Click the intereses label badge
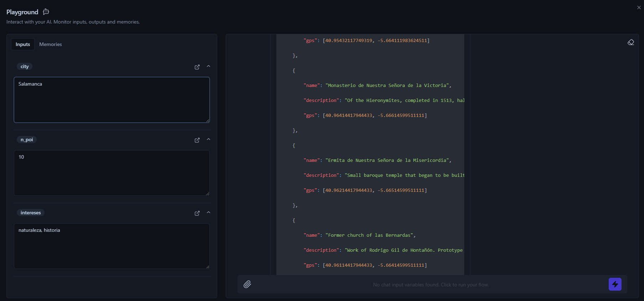The height and width of the screenshot is (301, 644). (x=31, y=213)
